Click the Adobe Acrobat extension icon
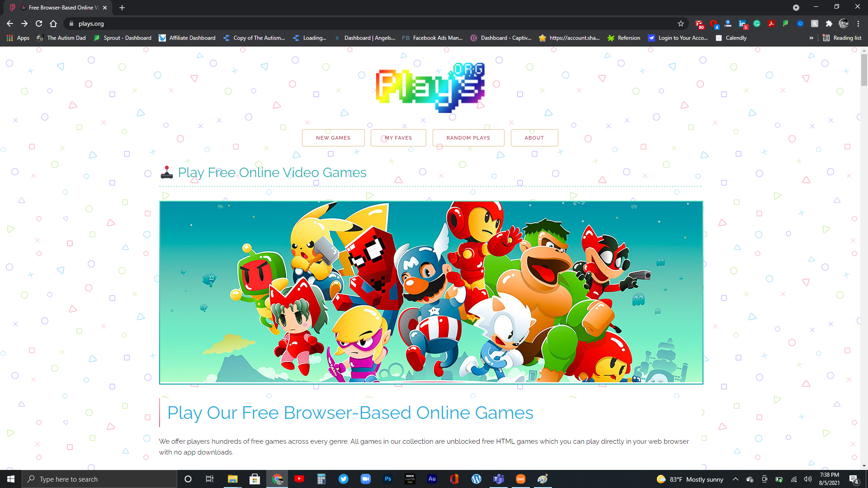The height and width of the screenshot is (488, 868). click(771, 23)
